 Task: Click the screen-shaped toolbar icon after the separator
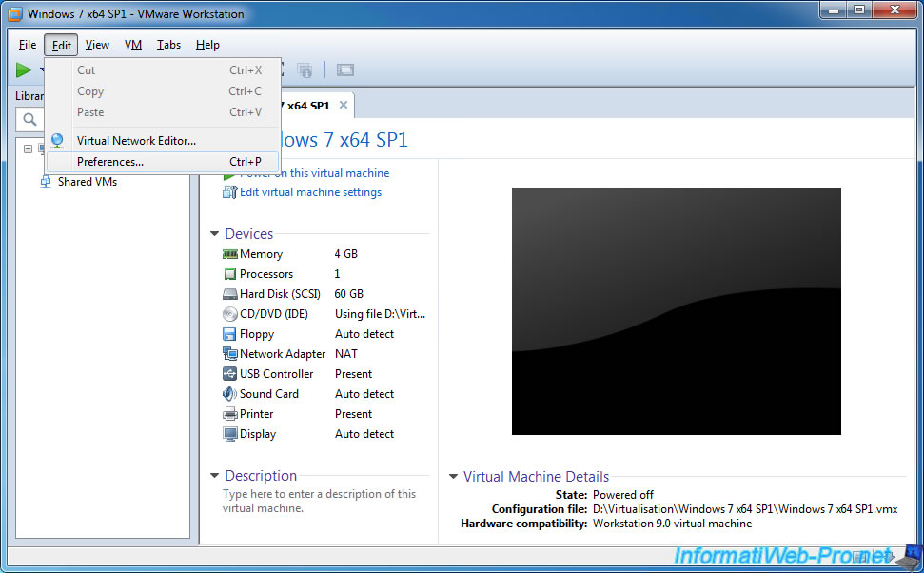click(345, 70)
